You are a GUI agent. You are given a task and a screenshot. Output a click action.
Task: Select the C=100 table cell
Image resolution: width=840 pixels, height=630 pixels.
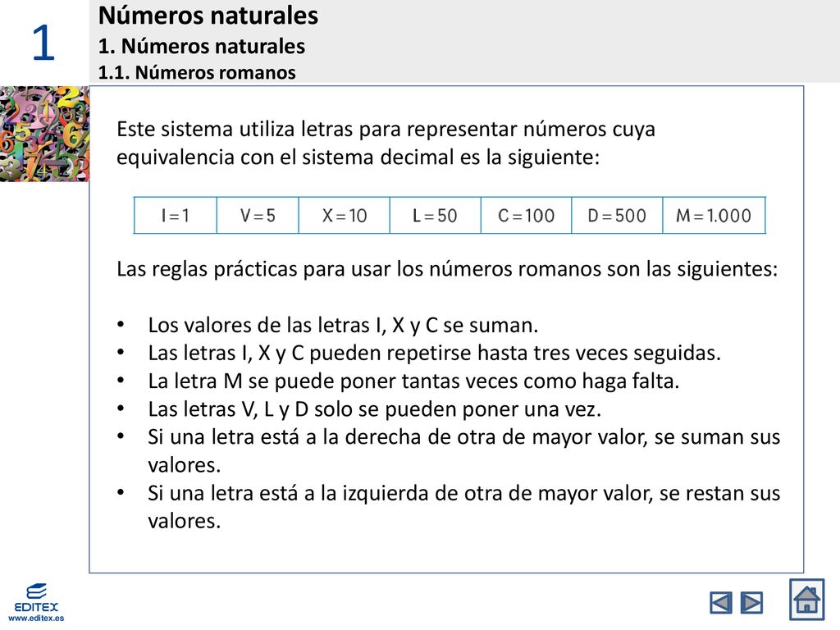tap(526, 216)
